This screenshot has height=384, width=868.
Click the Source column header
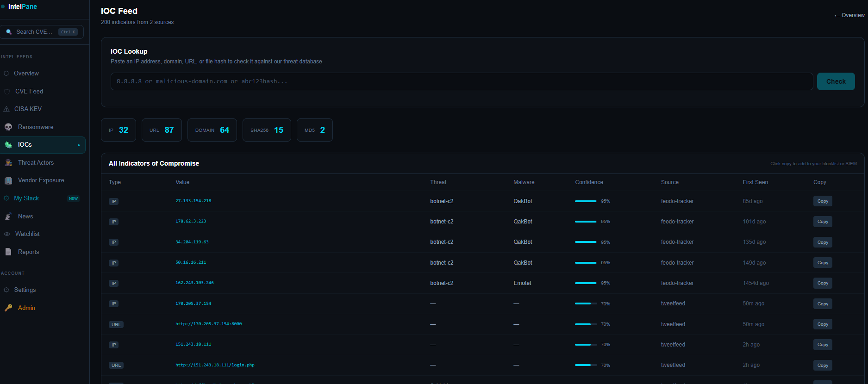pos(669,182)
